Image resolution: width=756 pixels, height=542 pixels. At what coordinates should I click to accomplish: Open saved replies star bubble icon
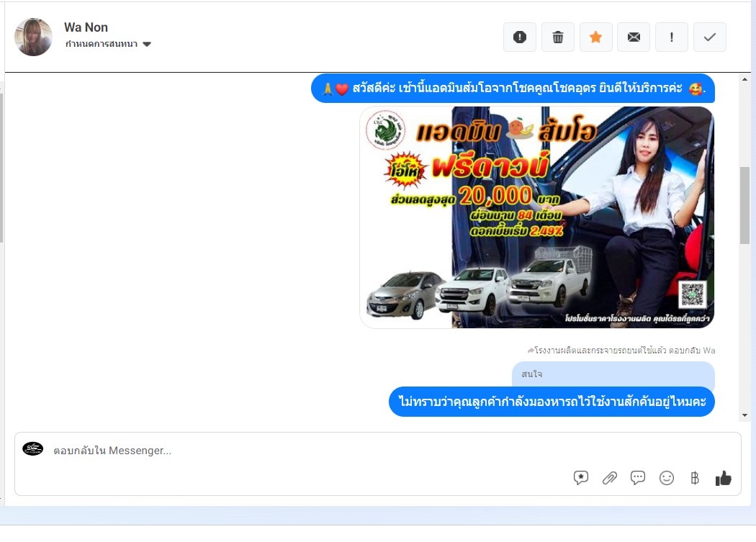point(581,478)
